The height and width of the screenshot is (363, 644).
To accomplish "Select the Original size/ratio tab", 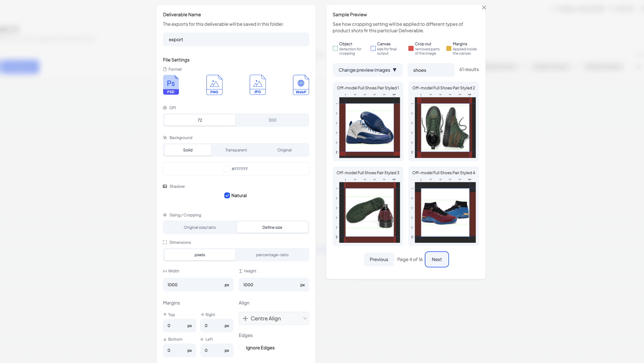I will click(200, 227).
